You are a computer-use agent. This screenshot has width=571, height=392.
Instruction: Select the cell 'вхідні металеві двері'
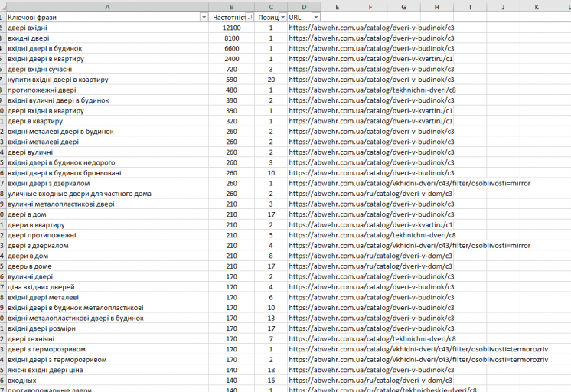coord(107,142)
